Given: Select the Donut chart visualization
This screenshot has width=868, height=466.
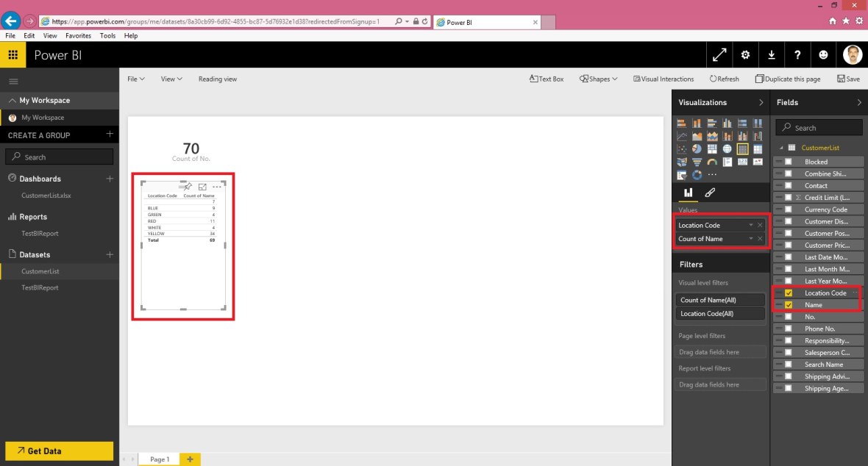Looking at the screenshot, I should (697, 174).
